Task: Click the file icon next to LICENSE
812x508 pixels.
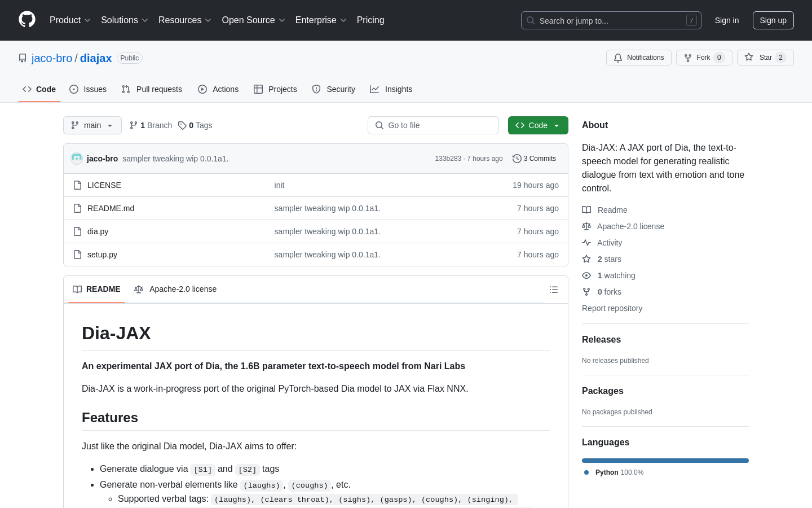Action: tap(78, 185)
